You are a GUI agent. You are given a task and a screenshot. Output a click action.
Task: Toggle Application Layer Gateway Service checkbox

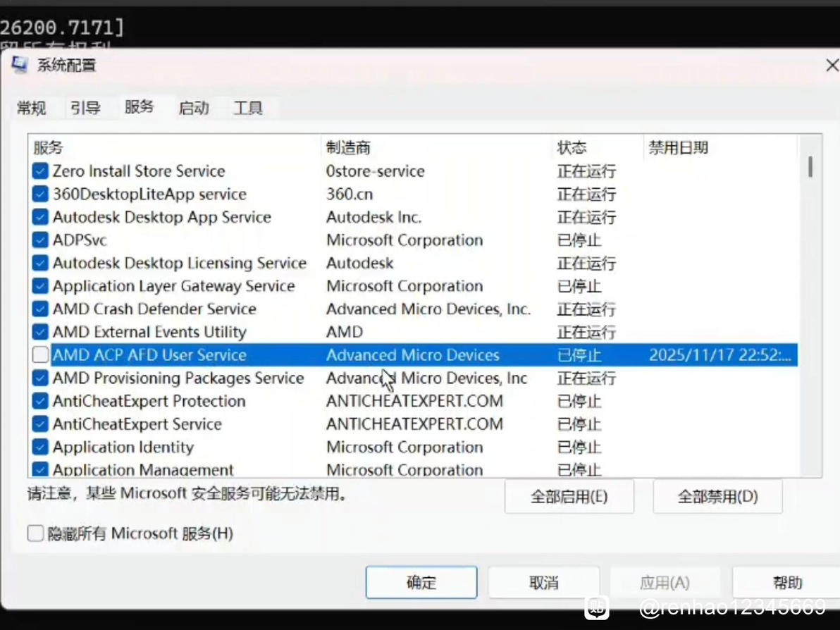(40, 286)
